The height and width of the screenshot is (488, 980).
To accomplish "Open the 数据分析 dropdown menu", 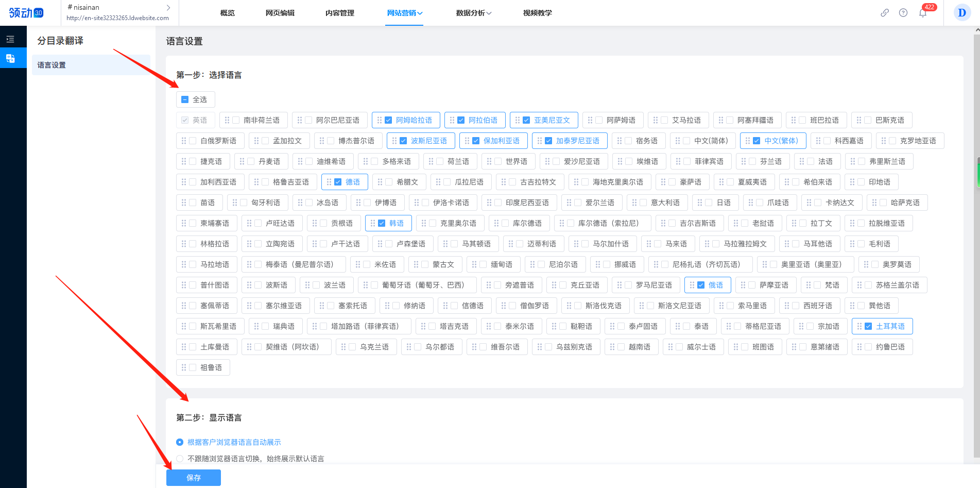I will pos(473,13).
